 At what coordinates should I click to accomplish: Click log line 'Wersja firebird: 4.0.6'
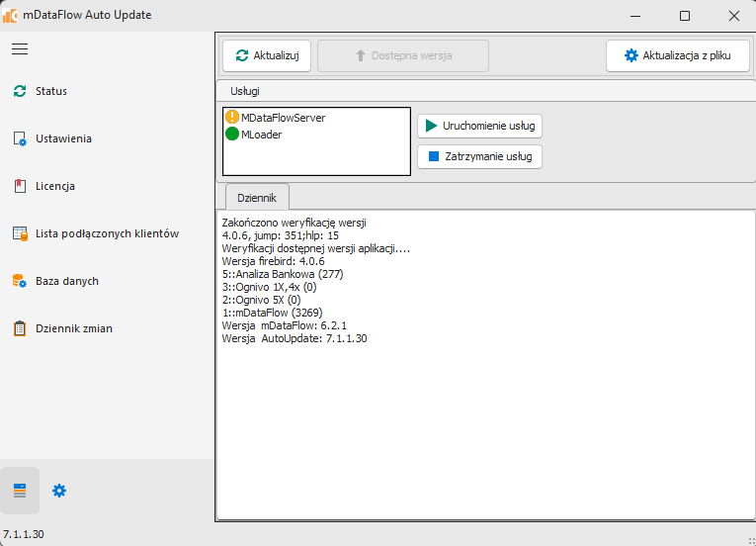pos(273,261)
